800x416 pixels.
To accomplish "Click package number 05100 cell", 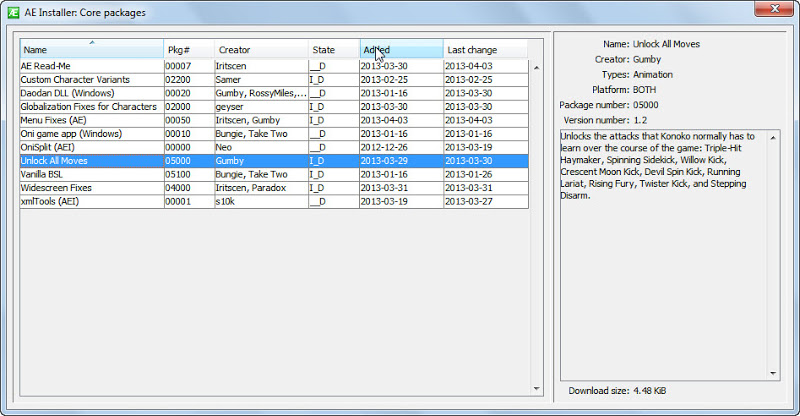I will (x=189, y=174).
